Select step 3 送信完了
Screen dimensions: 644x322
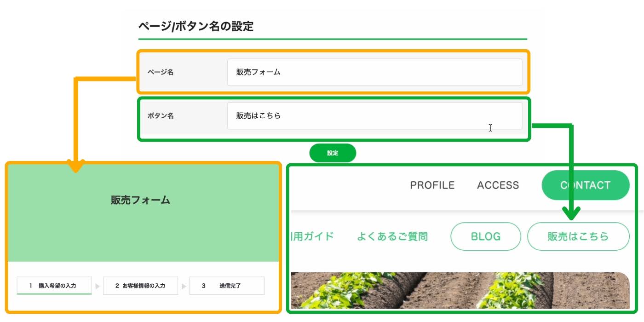pos(227,286)
